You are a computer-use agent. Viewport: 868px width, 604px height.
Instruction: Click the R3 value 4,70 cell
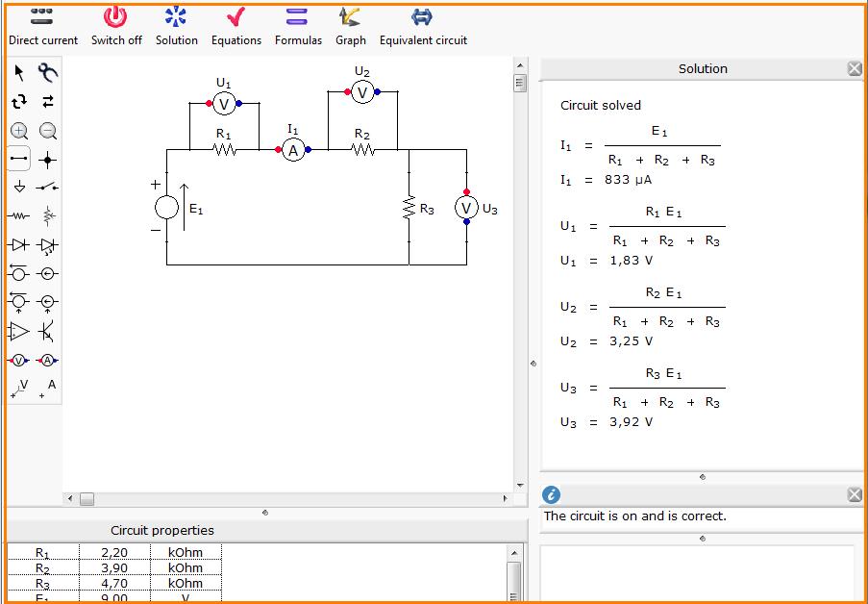[114, 583]
